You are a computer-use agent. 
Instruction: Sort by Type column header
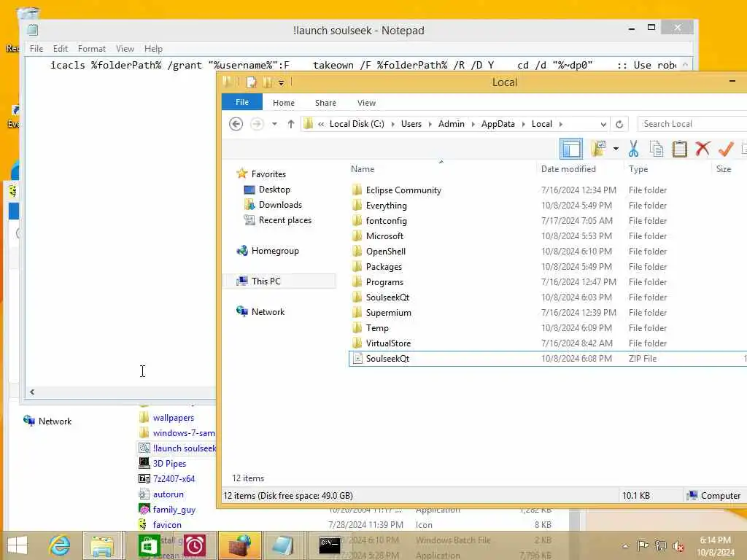tap(638, 169)
